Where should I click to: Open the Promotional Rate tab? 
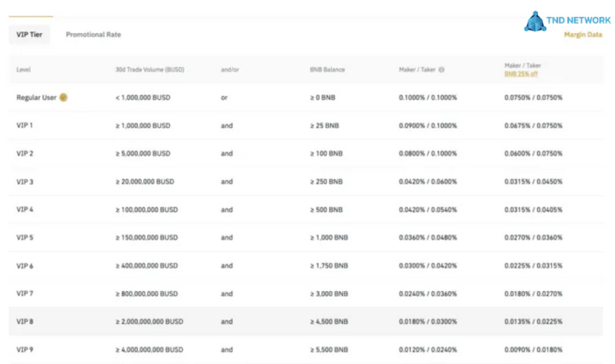pyautogui.click(x=94, y=34)
